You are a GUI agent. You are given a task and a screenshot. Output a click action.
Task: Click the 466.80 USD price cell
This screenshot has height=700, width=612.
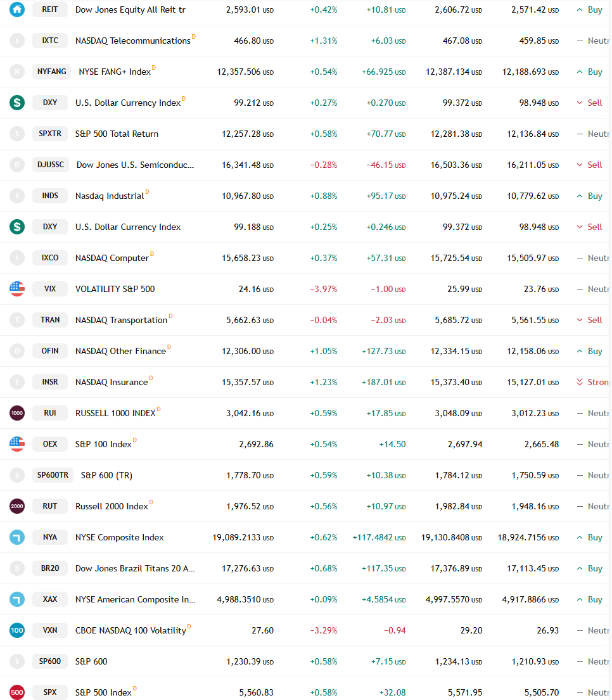(x=253, y=41)
